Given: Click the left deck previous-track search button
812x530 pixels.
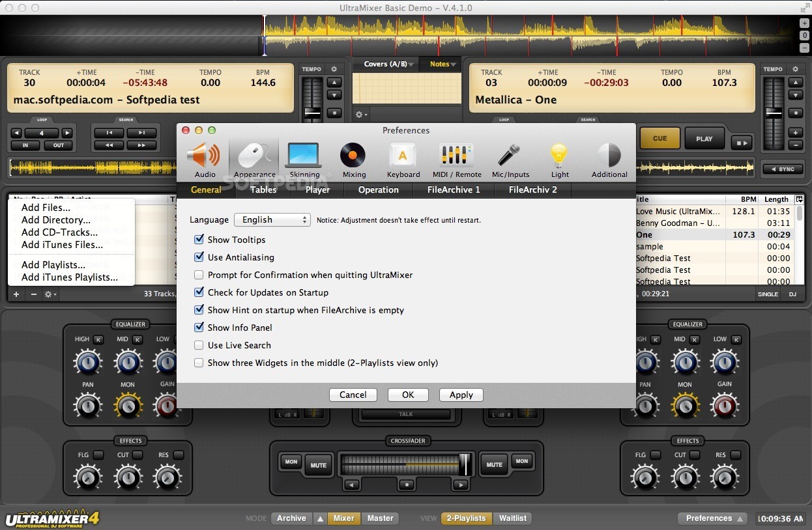Looking at the screenshot, I should pos(109,133).
